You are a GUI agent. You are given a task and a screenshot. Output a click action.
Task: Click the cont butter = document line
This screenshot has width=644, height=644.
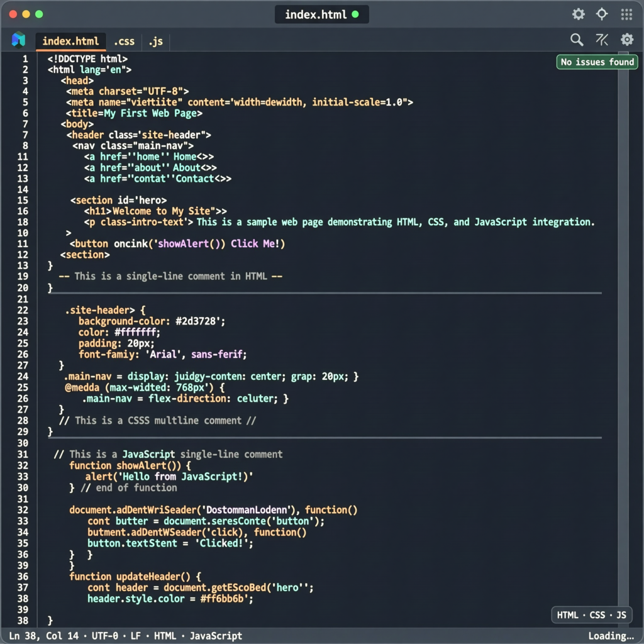206,521
